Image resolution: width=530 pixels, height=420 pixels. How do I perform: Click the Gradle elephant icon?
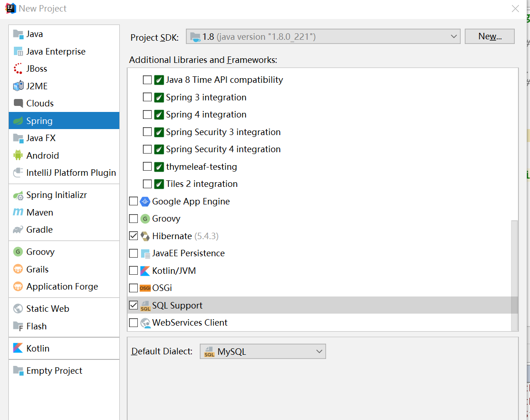click(18, 229)
